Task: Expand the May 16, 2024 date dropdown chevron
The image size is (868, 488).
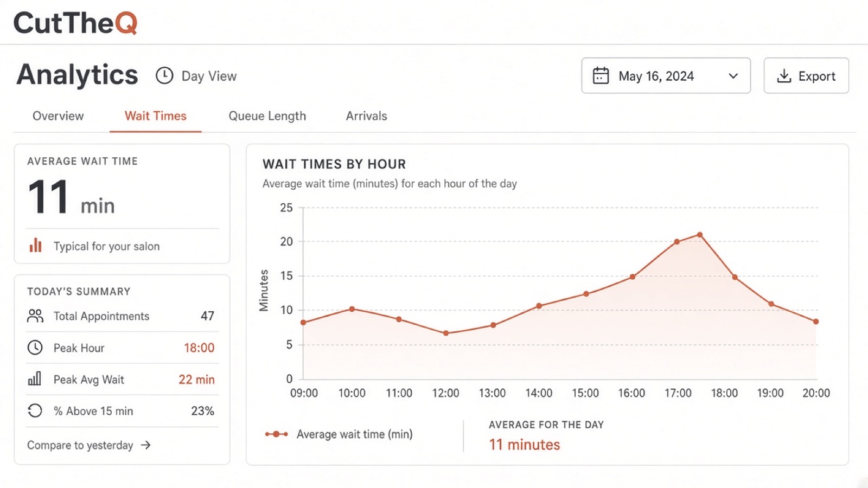Action: [x=733, y=76]
